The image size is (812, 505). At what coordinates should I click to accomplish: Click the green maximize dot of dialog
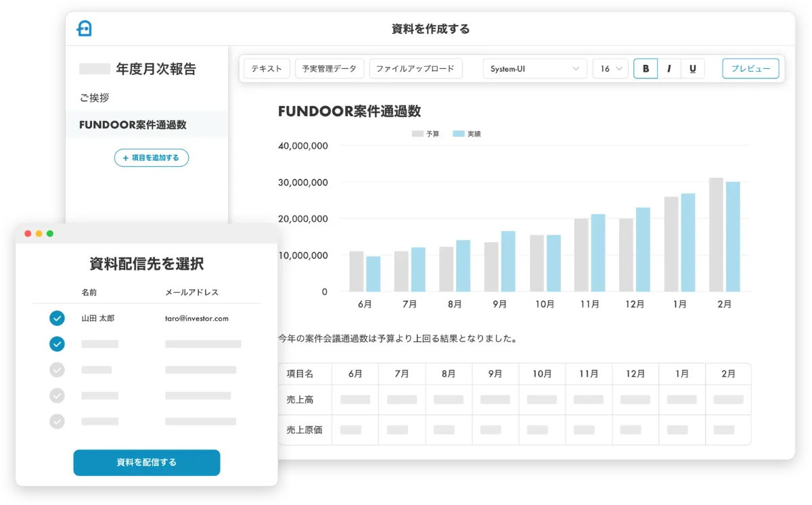tap(50, 233)
